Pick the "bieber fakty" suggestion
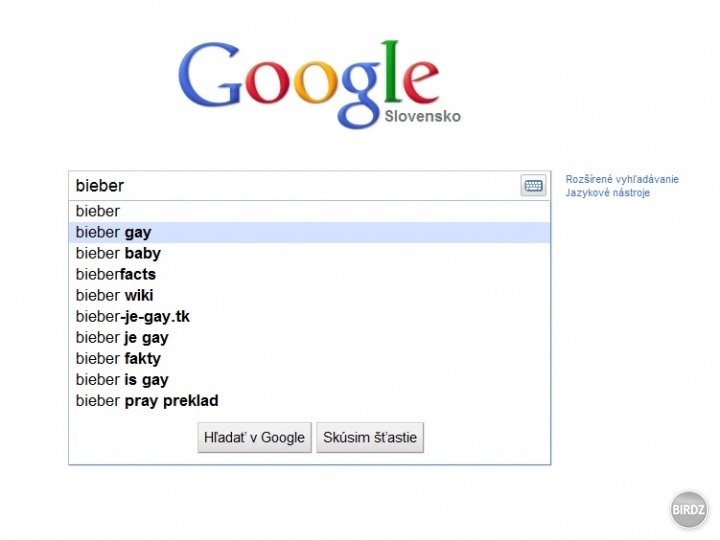 pos(309,359)
